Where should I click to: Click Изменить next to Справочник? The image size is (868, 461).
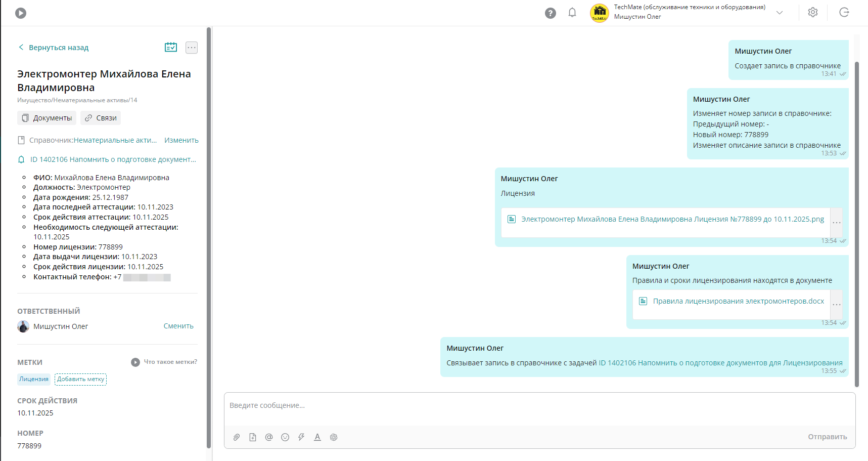tap(181, 140)
